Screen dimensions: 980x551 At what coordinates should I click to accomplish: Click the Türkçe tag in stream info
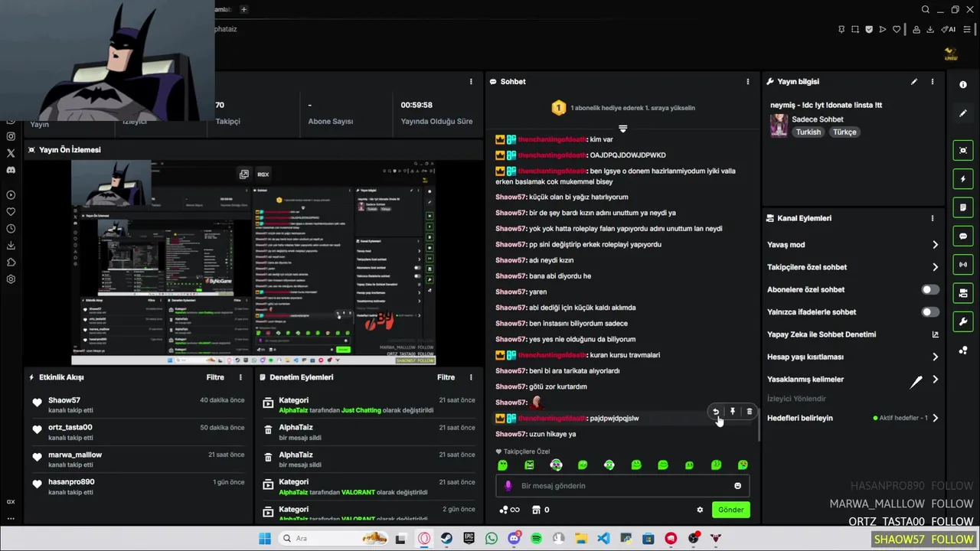[x=844, y=132]
